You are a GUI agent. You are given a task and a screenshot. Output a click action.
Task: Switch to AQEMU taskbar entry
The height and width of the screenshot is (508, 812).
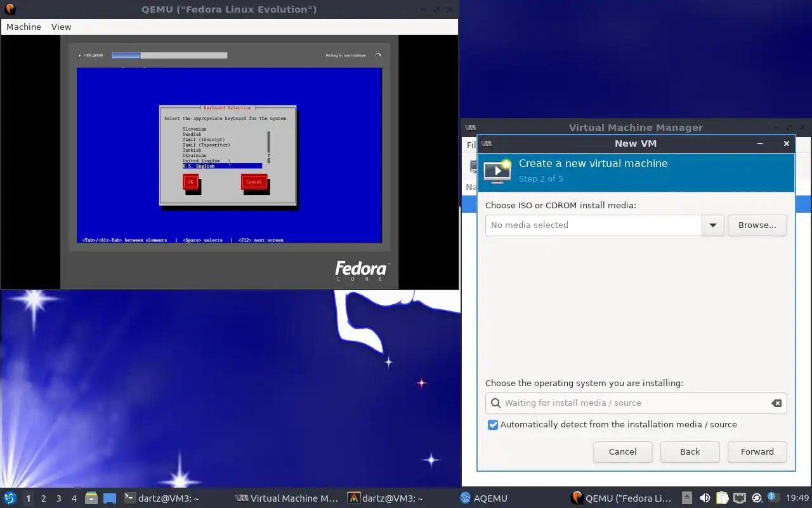pyautogui.click(x=484, y=498)
